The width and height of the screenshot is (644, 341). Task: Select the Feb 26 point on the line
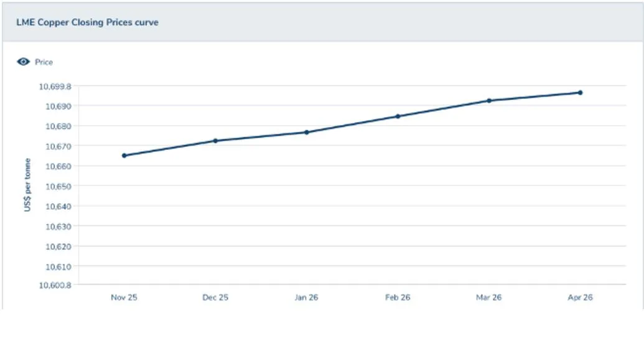(x=398, y=116)
